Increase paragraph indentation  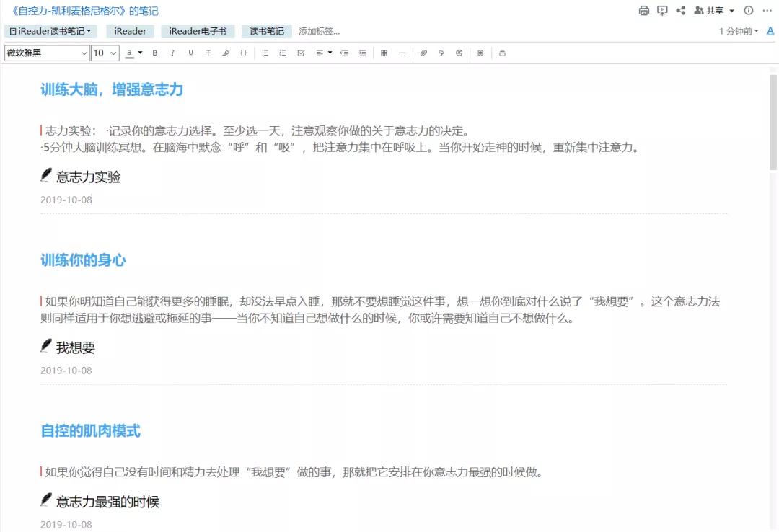[361, 53]
